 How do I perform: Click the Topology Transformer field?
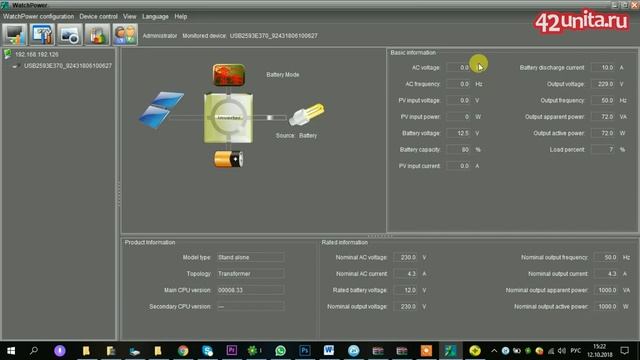point(250,274)
